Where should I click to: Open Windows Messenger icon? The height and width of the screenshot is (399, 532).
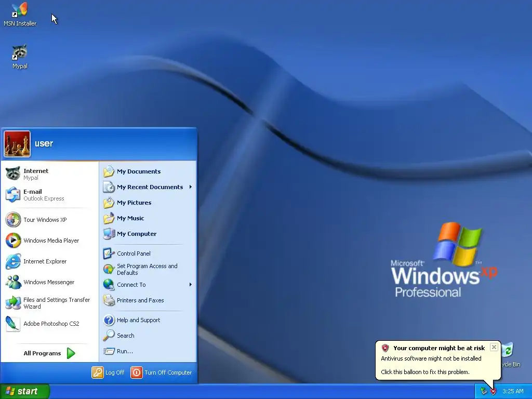13,282
